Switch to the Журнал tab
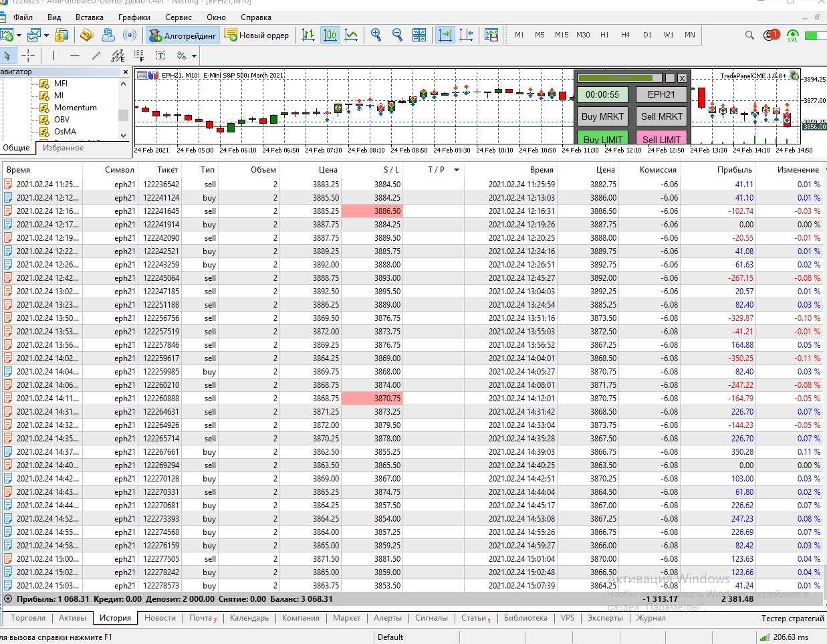The height and width of the screenshot is (644, 827). (x=651, y=618)
